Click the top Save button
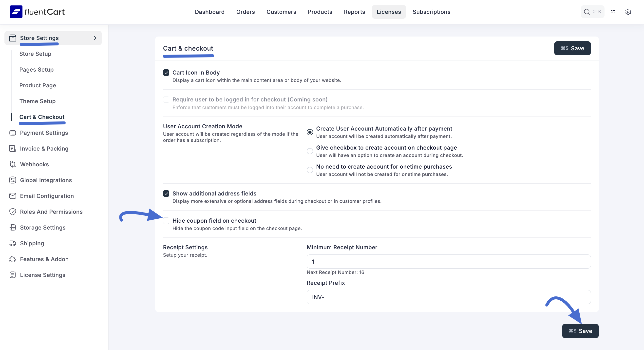 coord(572,48)
